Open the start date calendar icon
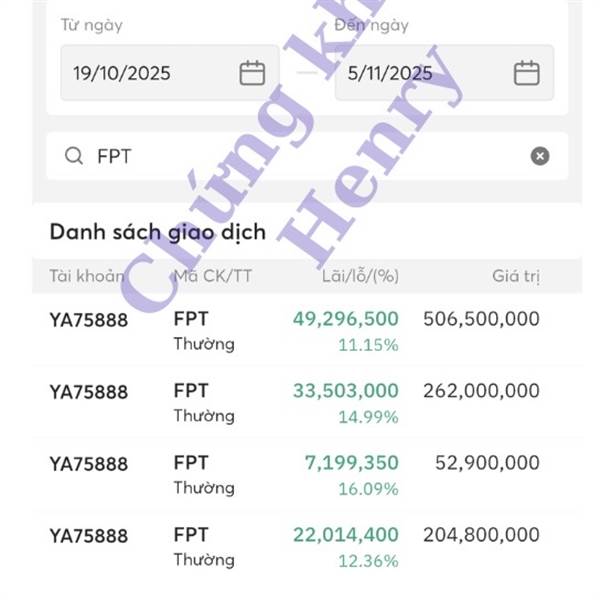 pyautogui.click(x=252, y=73)
